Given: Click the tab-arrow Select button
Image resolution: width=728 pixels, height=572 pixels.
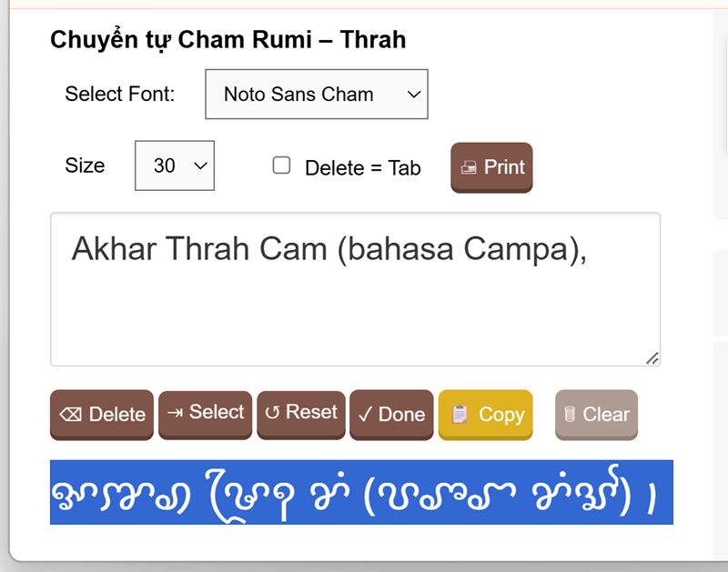Looking at the screenshot, I should (205, 413).
